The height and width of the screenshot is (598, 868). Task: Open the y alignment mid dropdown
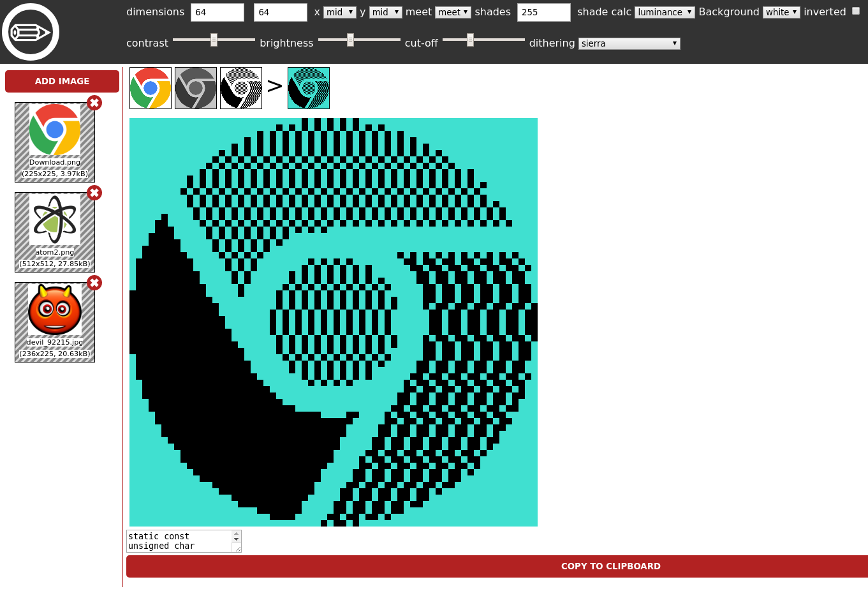click(385, 11)
